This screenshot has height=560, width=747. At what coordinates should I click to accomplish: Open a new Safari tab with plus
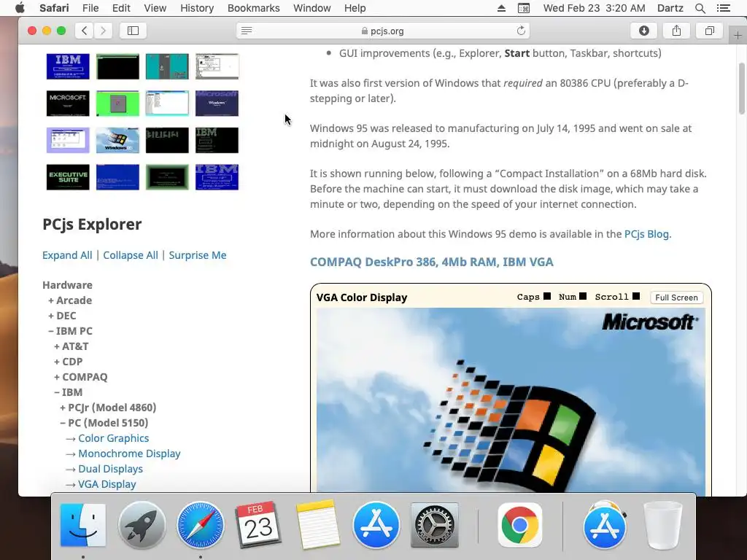pos(738,35)
